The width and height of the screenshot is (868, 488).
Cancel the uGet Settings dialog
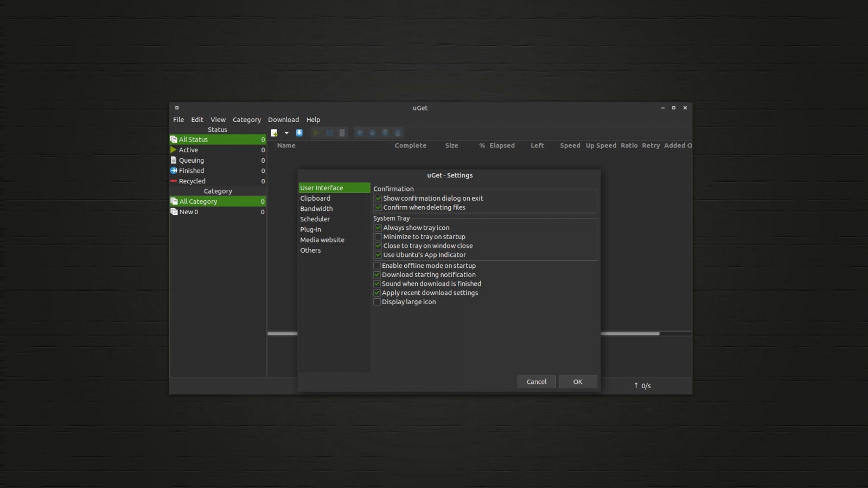pyautogui.click(x=536, y=382)
